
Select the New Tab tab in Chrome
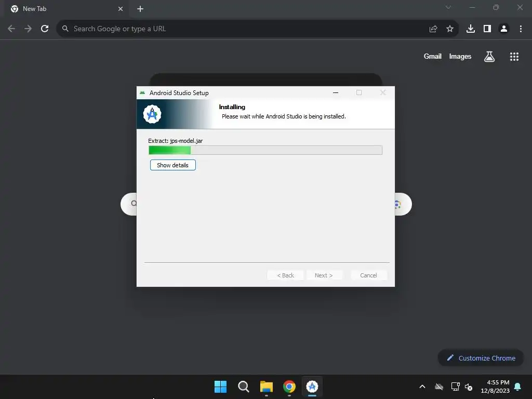66,9
